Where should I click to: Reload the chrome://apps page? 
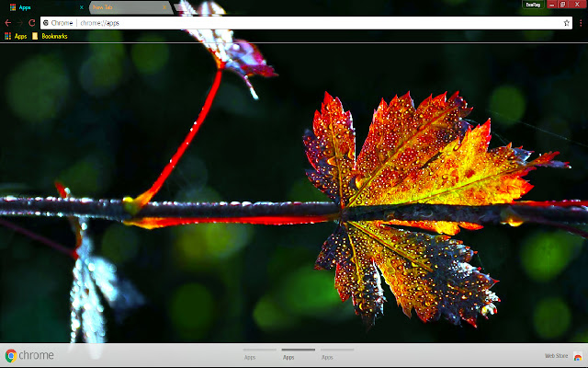click(32, 23)
